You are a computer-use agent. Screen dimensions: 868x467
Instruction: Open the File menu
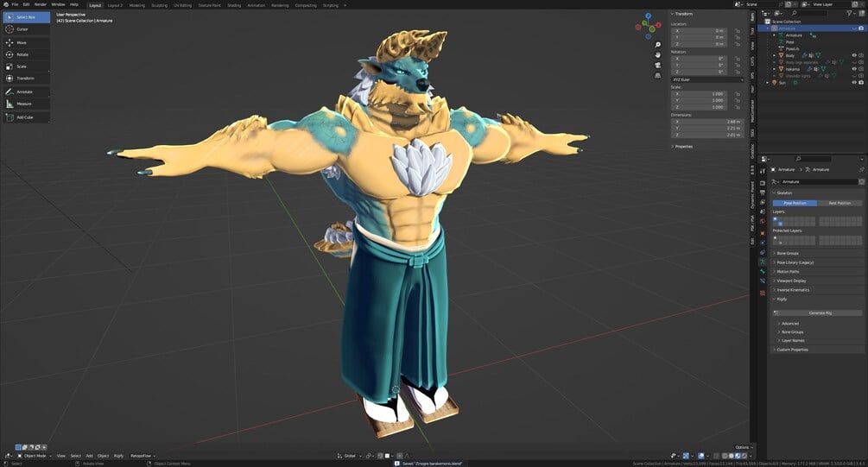tap(15, 4)
